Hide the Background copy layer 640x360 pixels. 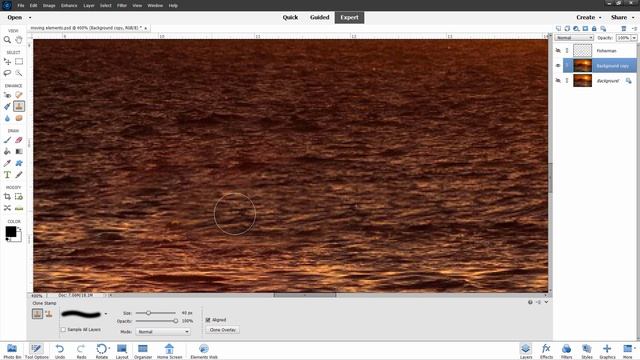pos(558,66)
